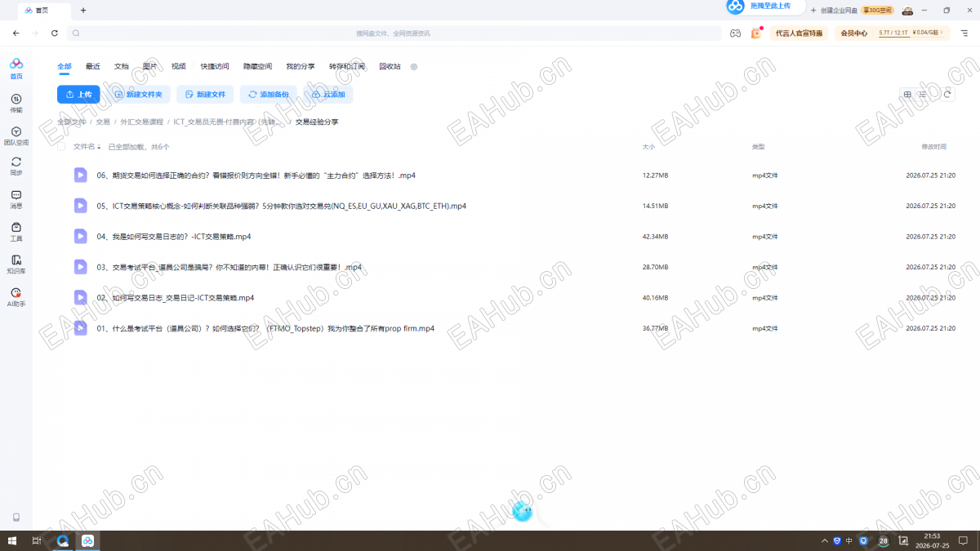Viewport: 980px width, 551px height.
Task: Select the 全部 tab
Action: click(65, 66)
